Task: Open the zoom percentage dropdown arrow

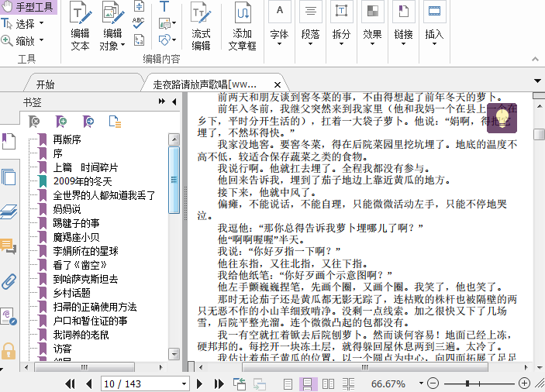Action: (x=421, y=383)
